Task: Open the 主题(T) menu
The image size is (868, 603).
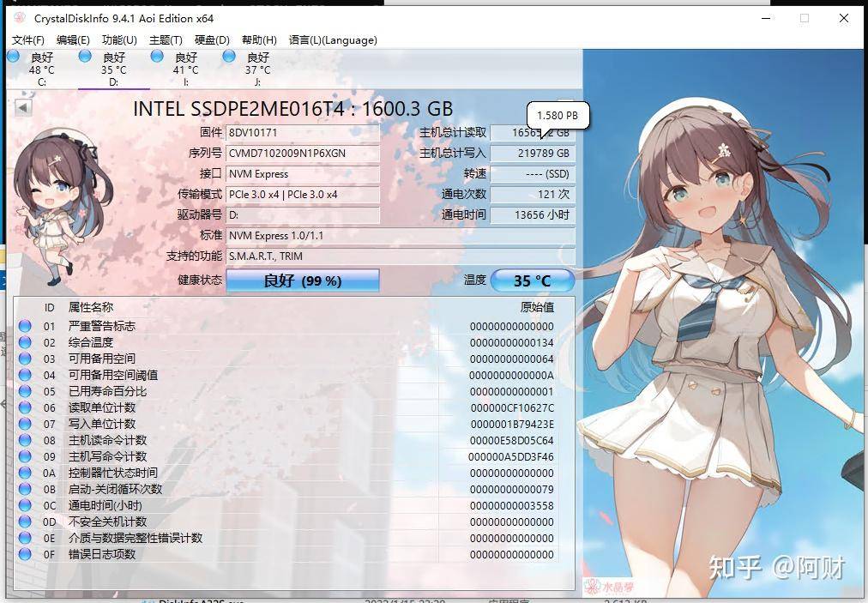Action: click(166, 39)
